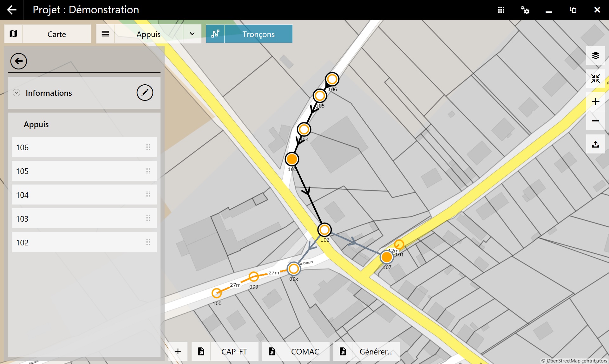Open the apps grid icon in title bar
Viewport: 609px width, 364px height.
pos(501,10)
